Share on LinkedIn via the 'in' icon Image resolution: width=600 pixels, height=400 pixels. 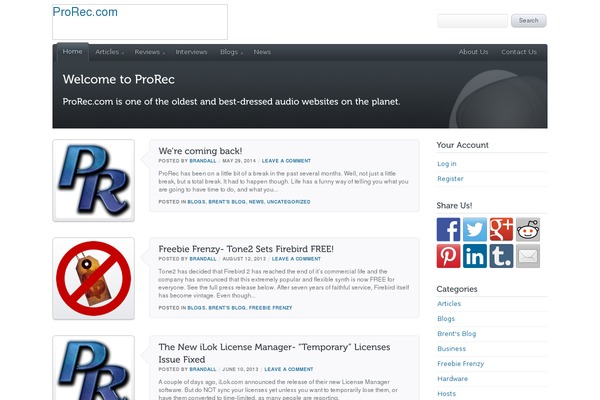(474, 256)
